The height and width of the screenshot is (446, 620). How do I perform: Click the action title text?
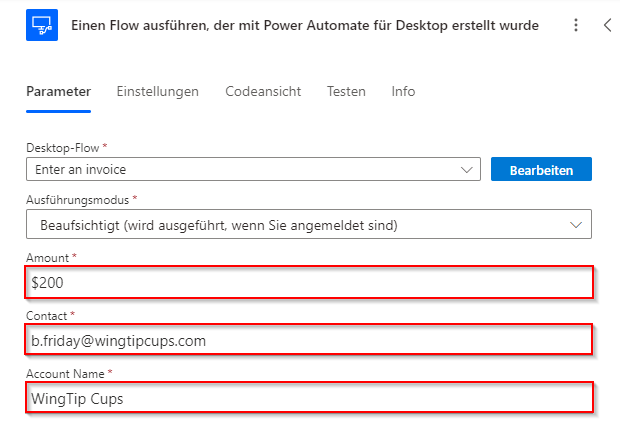[x=305, y=25]
